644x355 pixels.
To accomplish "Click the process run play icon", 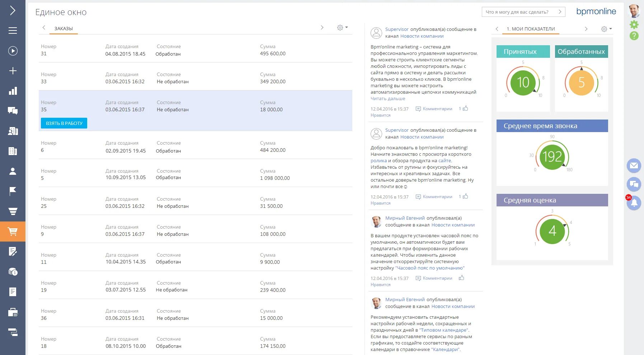I will [13, 51].
